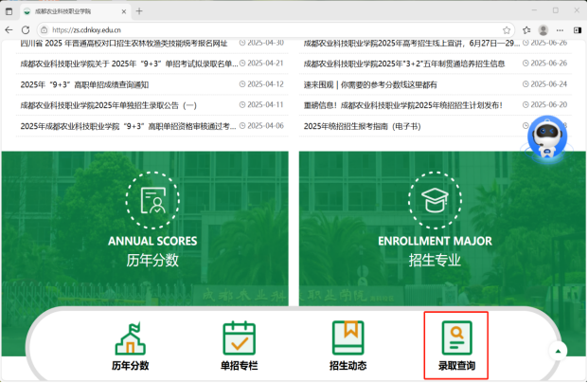
Task: Click date 2025-04-06 in news list
Action: [265, 126]
